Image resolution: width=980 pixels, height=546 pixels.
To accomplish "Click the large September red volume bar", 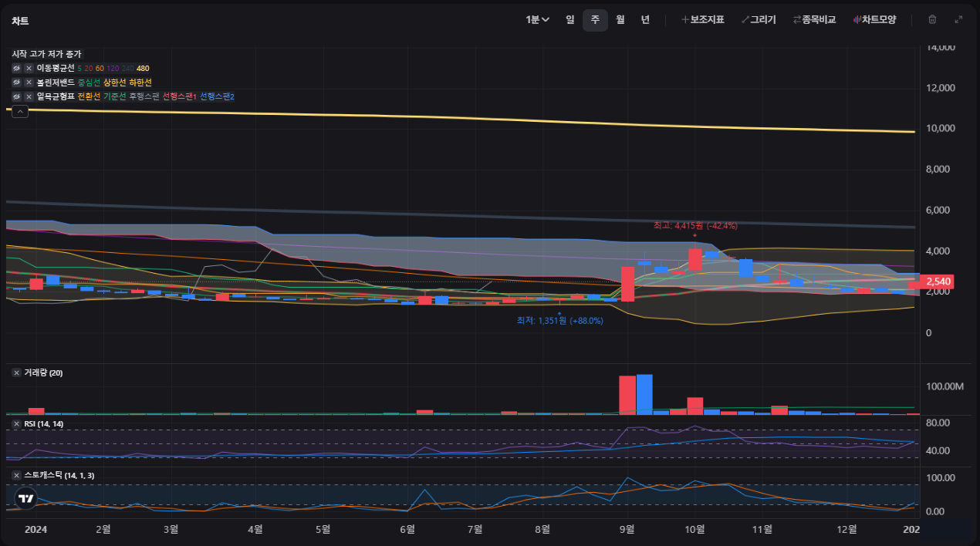I will pos(627,395).
